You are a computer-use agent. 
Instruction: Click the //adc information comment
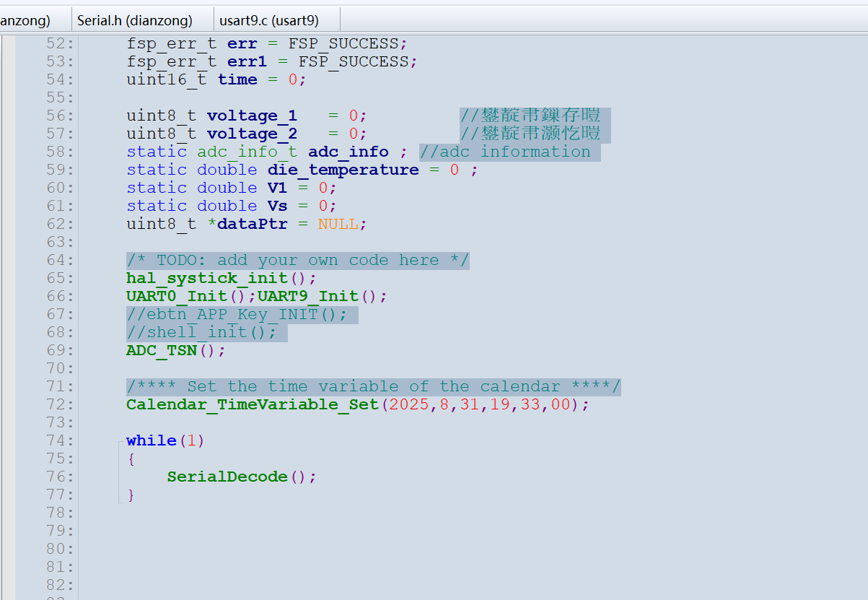click(x=505, y=152)
